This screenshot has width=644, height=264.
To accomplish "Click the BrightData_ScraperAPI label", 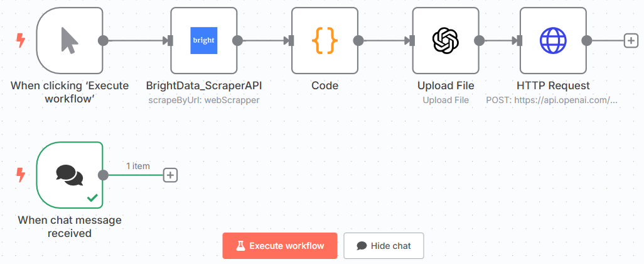I will click(204, 86).
